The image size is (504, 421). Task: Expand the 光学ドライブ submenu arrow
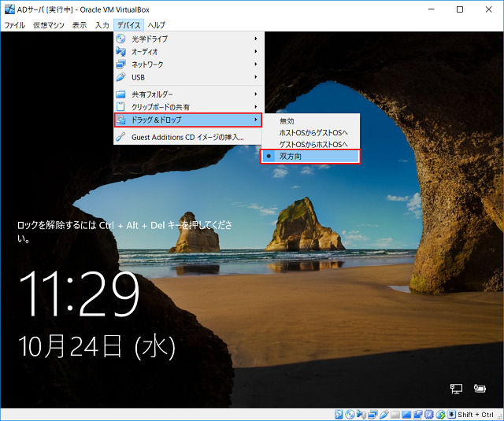click(x=256, y=39)
